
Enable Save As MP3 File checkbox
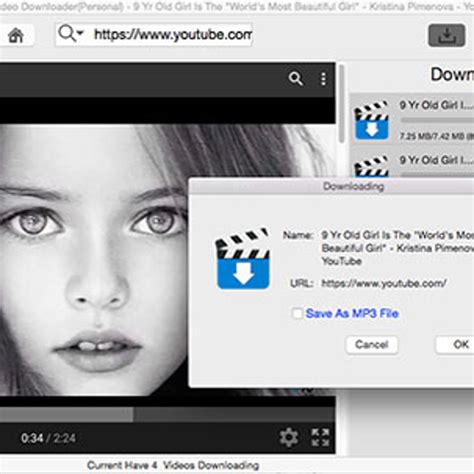click(x=297, y=313)
